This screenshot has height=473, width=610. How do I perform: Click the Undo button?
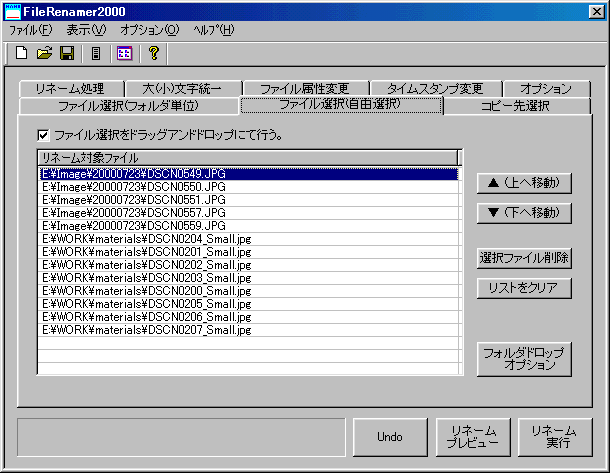click(x=390, y=437)
